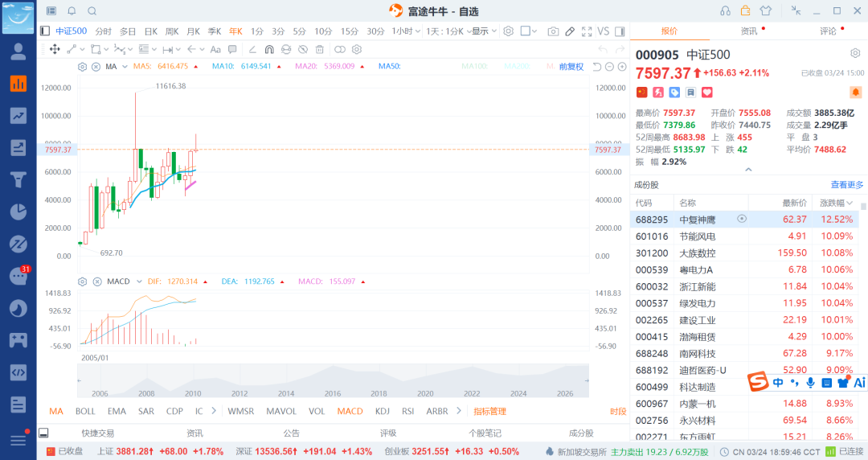The image size is (868, 460).
Task: Select the 日K period tab
Action: pos(151,31)
